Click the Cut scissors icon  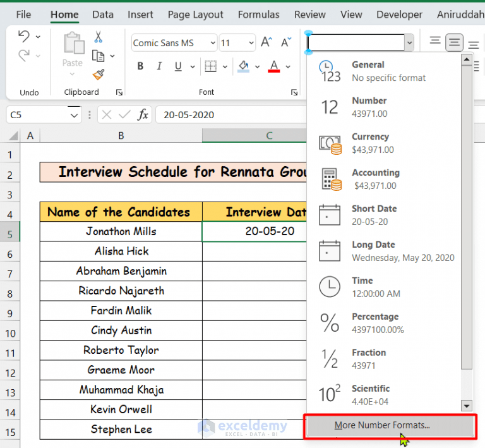[x=98, y=37]
